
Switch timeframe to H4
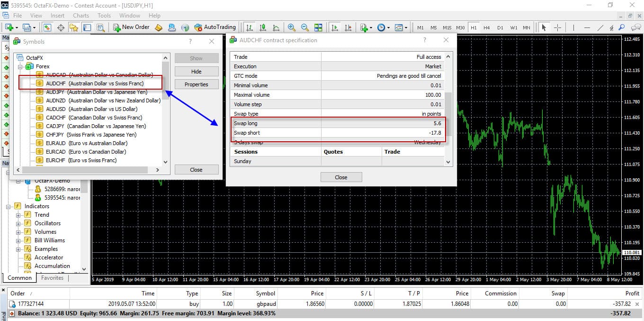pos(487,28)
